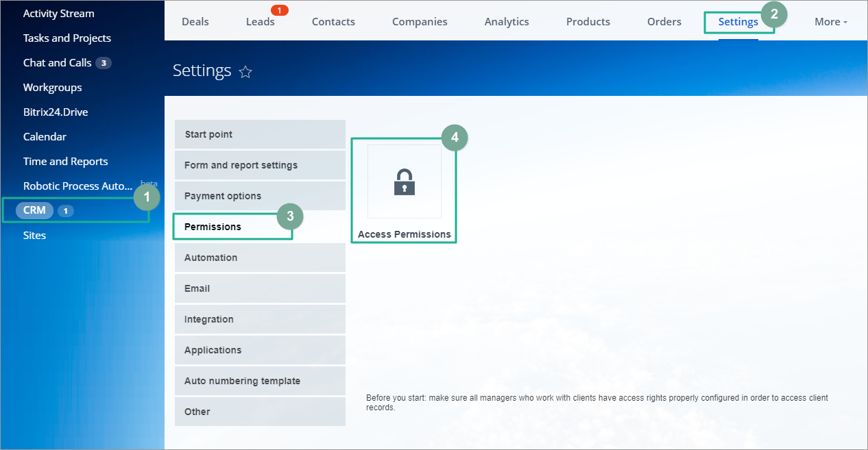Star the Settings page as favorite
The height and width of the screenshot is (450, 868).
(245, 72)
